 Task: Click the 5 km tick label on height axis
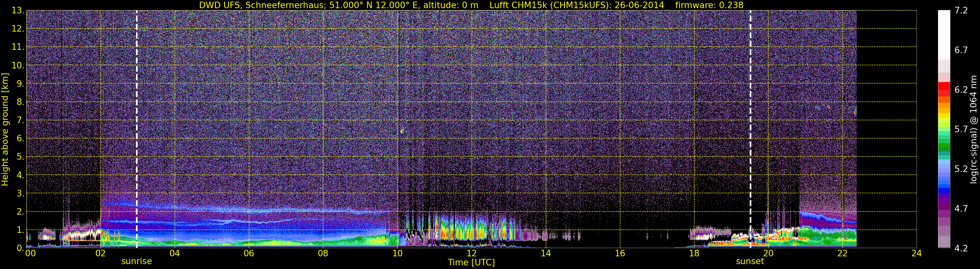click(x=20, y=157)
